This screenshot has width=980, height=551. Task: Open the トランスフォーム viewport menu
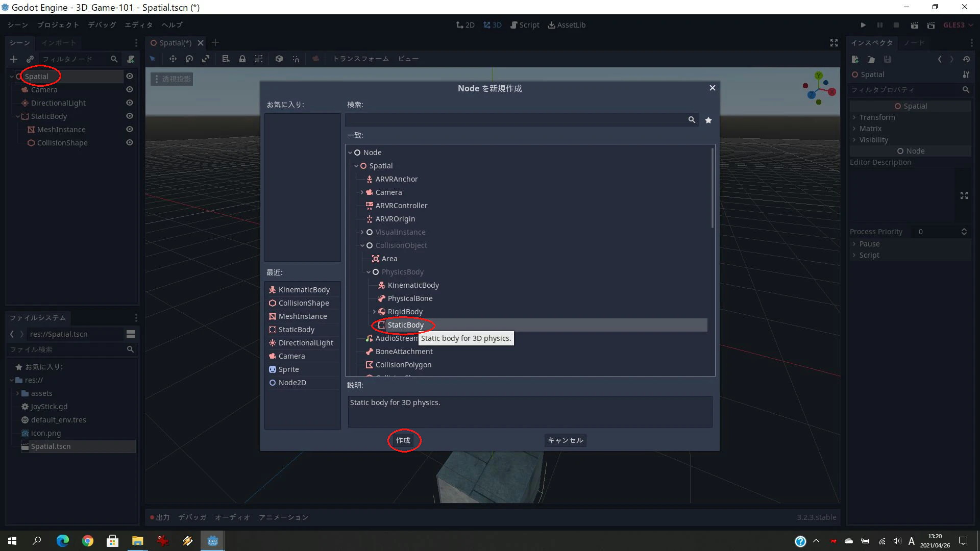tap(360, 59)
